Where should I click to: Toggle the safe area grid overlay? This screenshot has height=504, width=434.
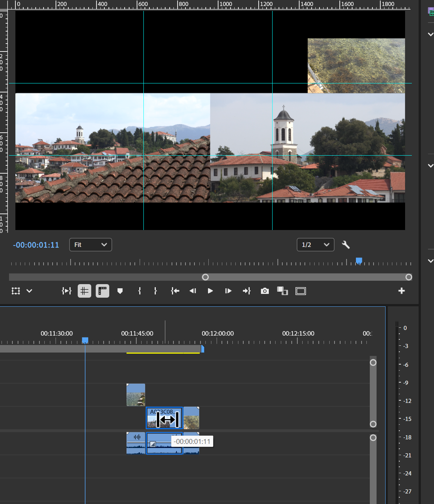tap(84, 291)
